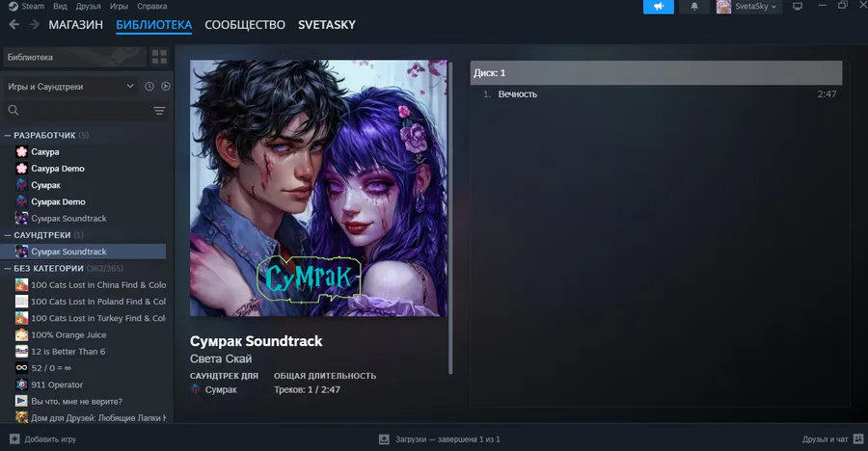This screenshot has width=868, height=451.
Task: Open the Steam menu
Action: (26, 6)
